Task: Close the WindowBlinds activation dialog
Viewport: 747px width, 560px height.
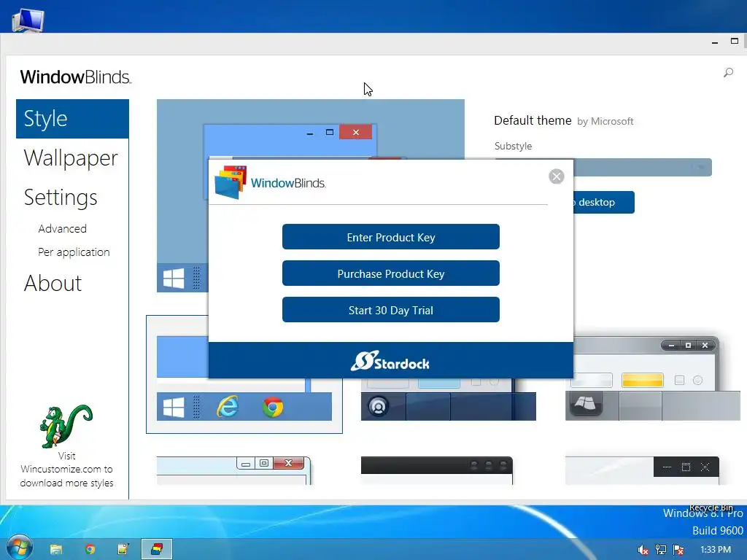Action: click(557, 176)
